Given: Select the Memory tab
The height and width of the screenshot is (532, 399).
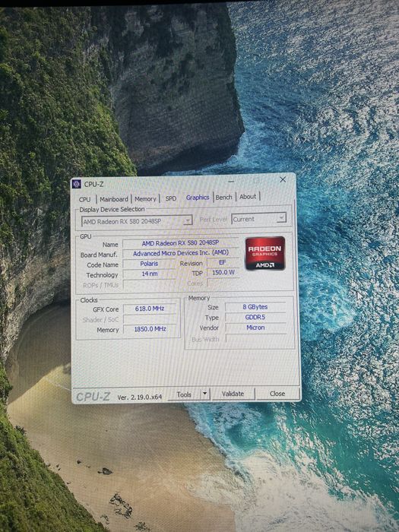Looking at the screenshot, I should click(x=145, y=199).
